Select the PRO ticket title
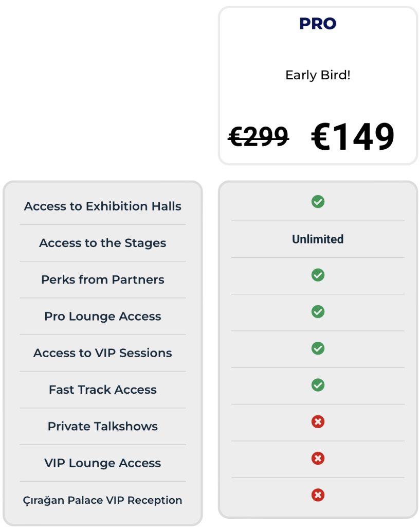The height and width of the screenshot is (527, 420). coord(318,24)
